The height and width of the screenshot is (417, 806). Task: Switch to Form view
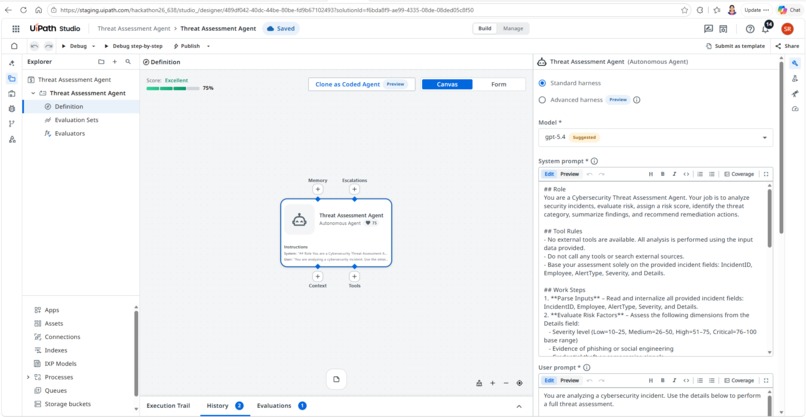click(499, 84)
